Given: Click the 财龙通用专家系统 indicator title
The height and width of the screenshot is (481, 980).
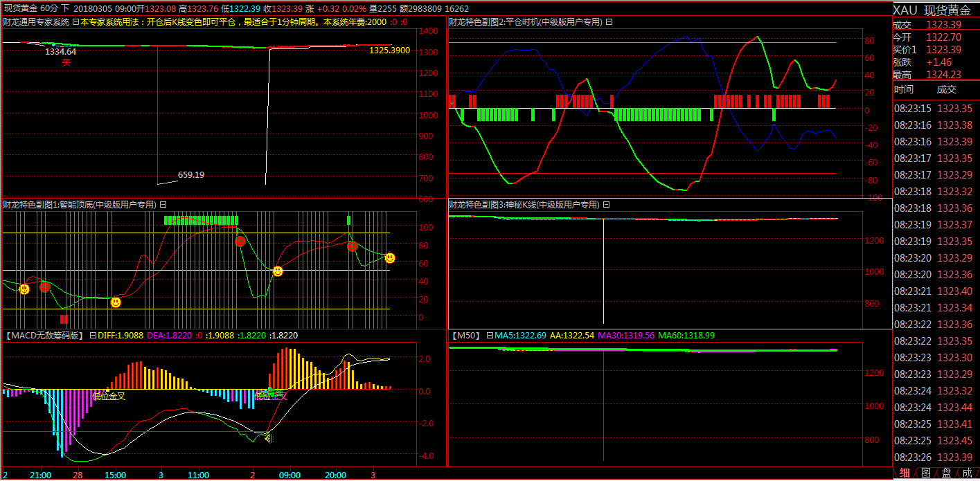Looking at the screenshot, I should [36, 22].
